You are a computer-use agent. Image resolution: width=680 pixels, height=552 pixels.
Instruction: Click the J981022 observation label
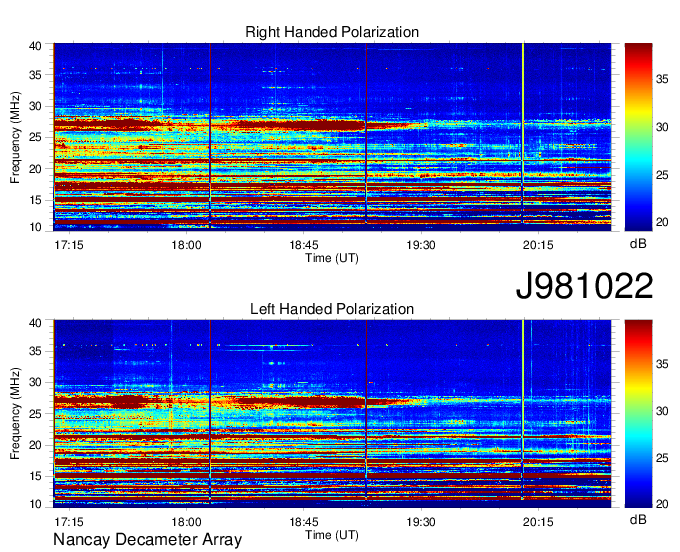pos(584,285)
